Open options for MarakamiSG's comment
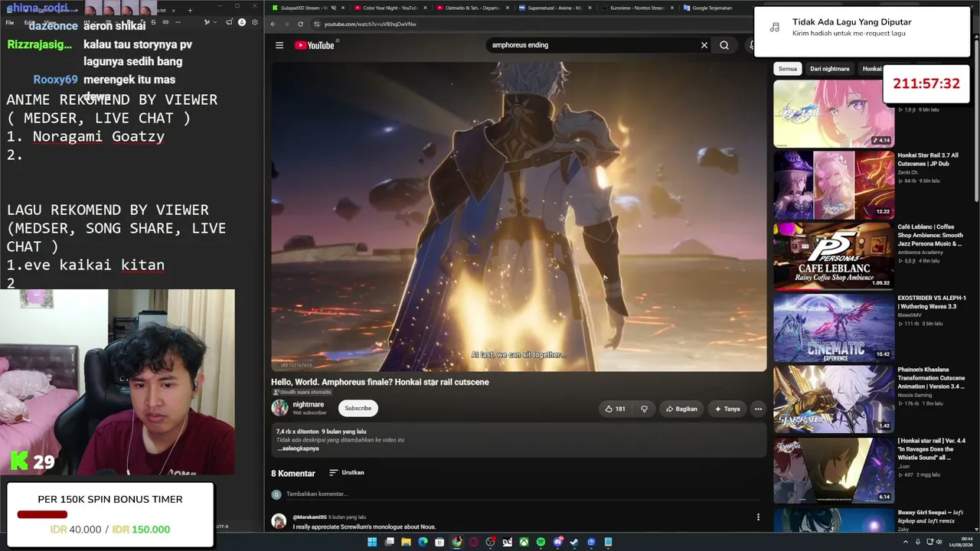The image size is (980, 551). pos(758,517)
